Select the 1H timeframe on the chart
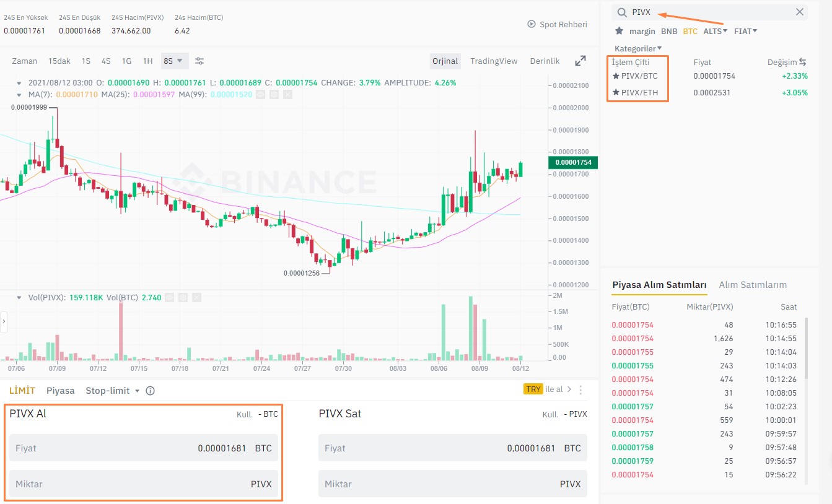The height and width of the screenshot is (504, 832). point(147,61)
